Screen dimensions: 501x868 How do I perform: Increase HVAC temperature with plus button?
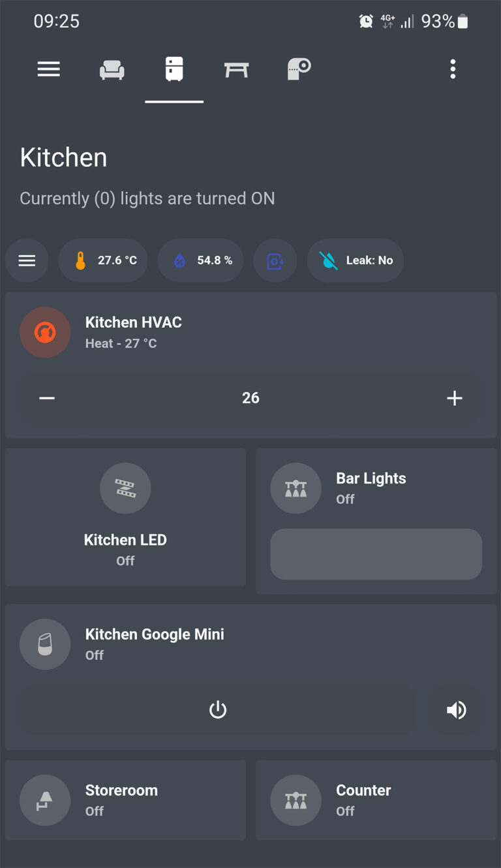click(454, 398)
